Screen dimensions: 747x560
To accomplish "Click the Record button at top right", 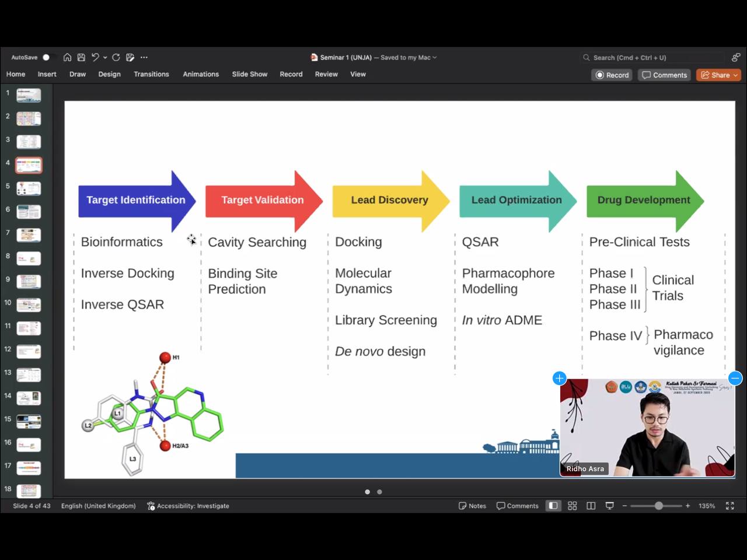I will [612, 75].
